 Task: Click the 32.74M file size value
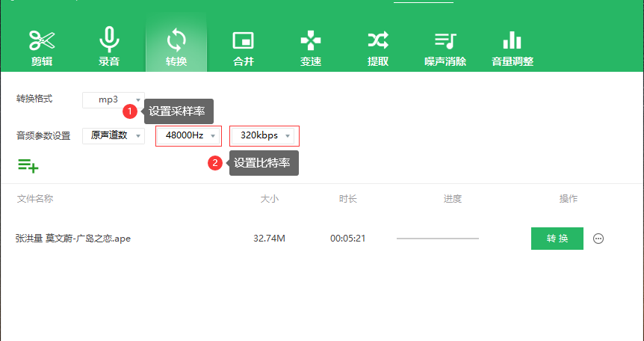(x=269, y=239)
